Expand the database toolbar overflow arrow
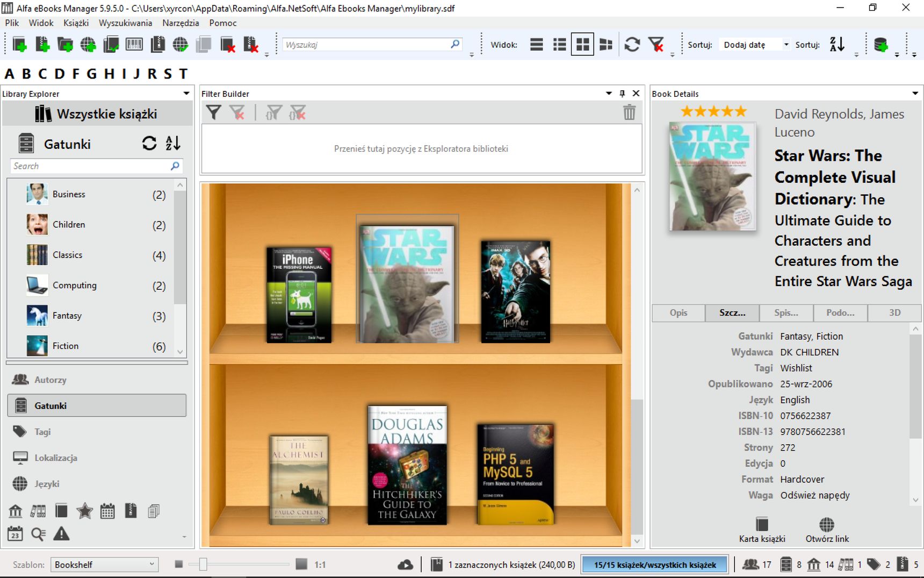The image size is (924, 578). click(x=897, y=55)
